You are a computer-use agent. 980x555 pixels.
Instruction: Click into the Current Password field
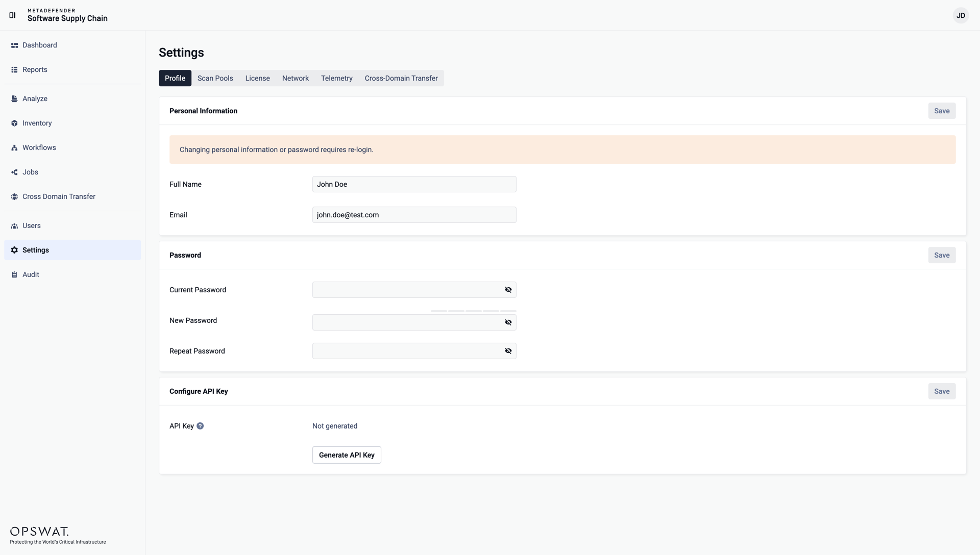[414, 290]
